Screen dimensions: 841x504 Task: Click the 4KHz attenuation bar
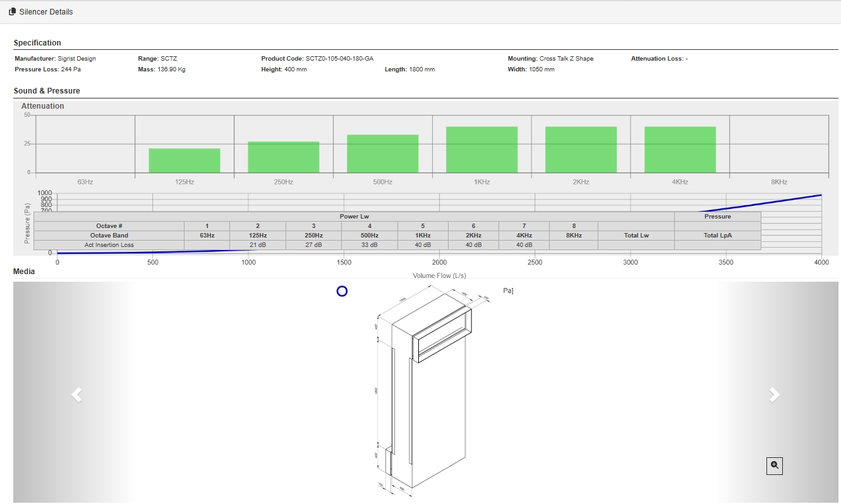680,150
